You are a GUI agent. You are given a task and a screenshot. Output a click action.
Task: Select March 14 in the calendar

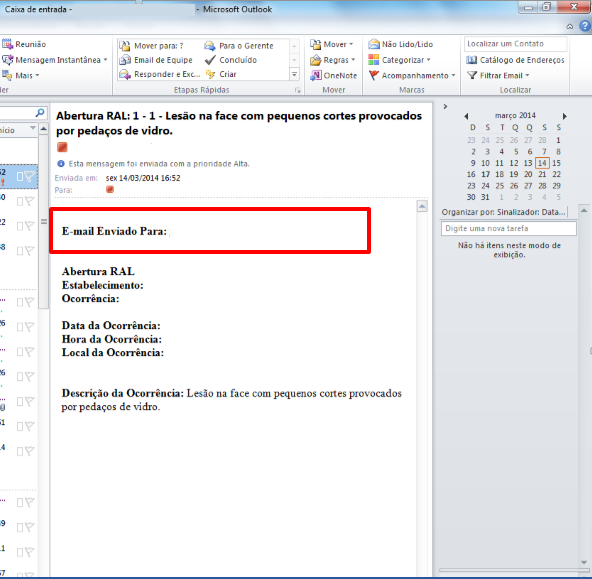(542, 163)
